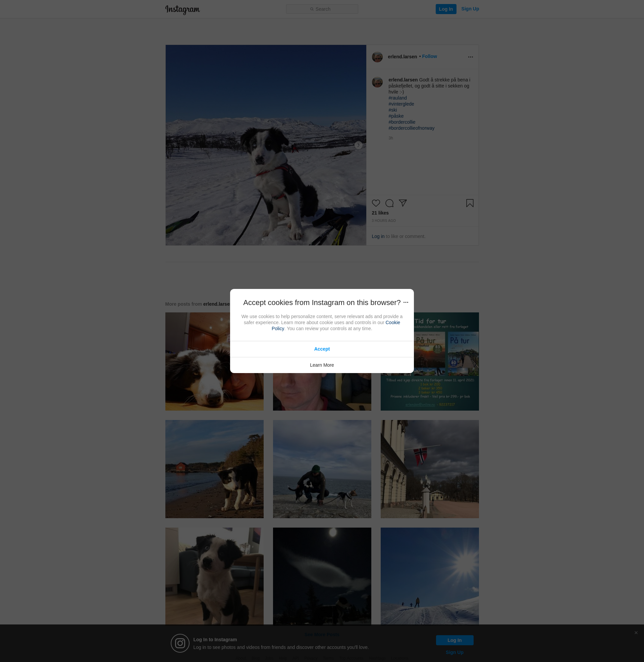This screenshot has width=644, height=662.
Task: Click Learn More in cookie dialog
Action: point(322,365)
